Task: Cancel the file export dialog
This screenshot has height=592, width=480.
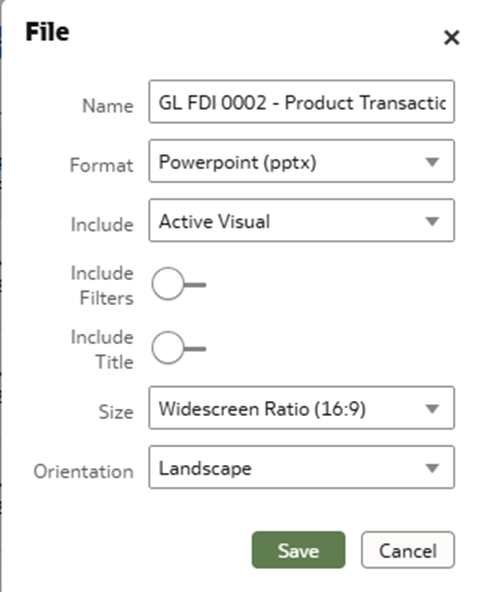Action: tap(408, 550)
